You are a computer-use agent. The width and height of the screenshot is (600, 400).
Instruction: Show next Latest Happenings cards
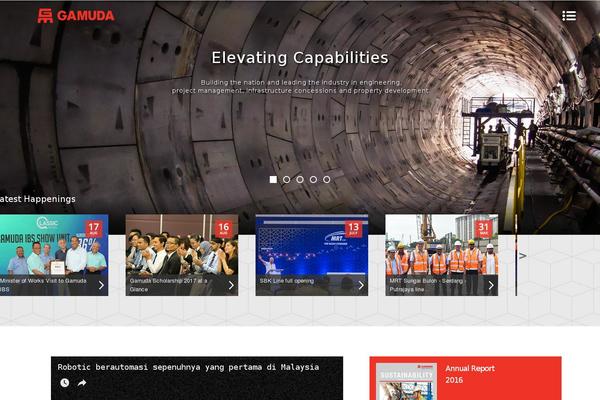[523, 255]
